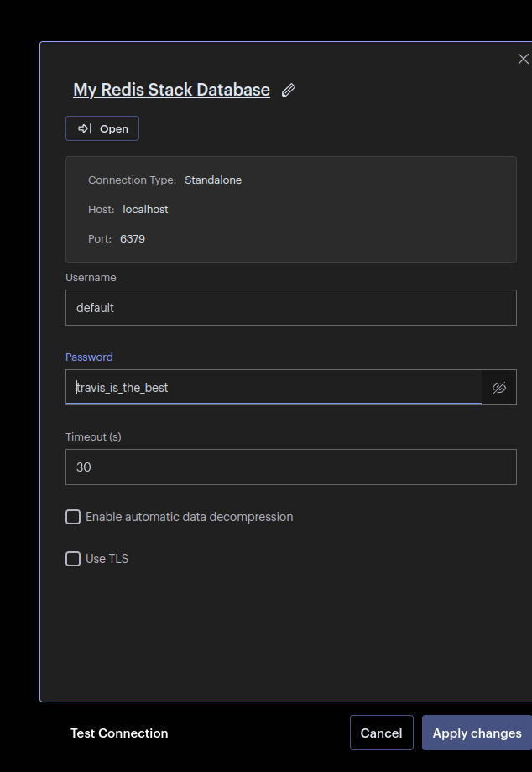Click the Standalone connection type value
Screen dimensions: 532x772
(213, 180)
